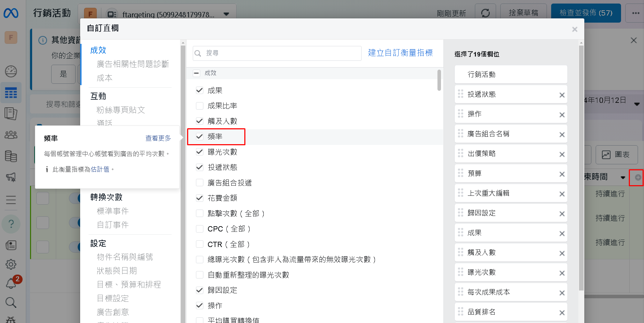Select the campaigns table grid icon
Viewport: 644px width, 323px height.
pos(11,93)
